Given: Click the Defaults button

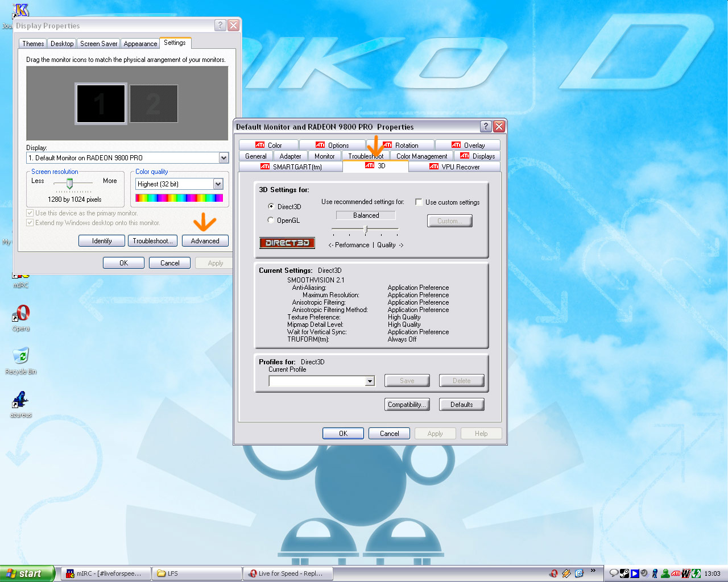Looking at the screenshot, I should click(x=461, y=405).
